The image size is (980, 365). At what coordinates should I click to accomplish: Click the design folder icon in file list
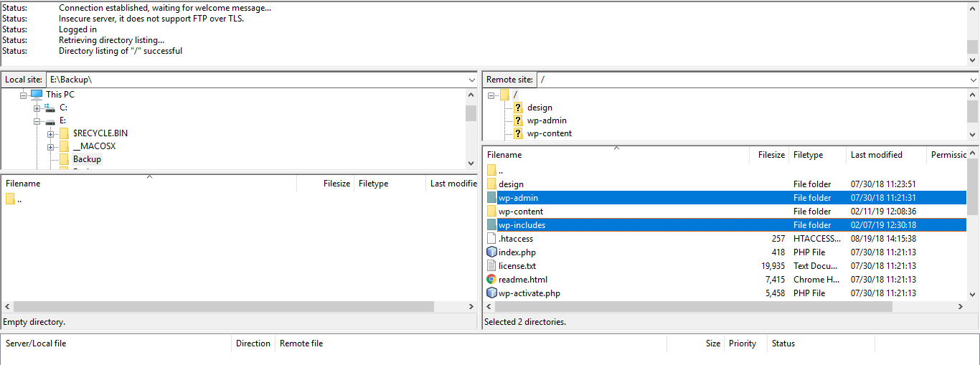491,184
